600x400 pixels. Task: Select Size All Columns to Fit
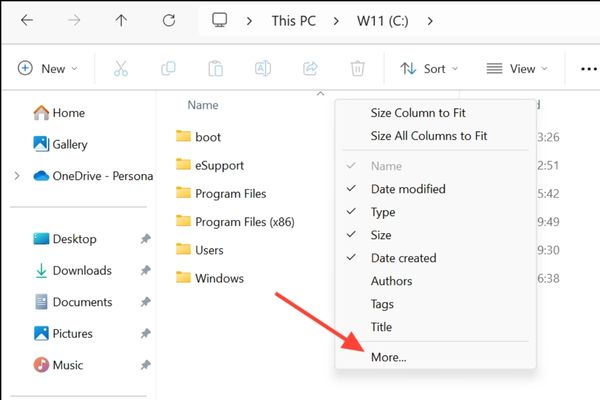428,136
